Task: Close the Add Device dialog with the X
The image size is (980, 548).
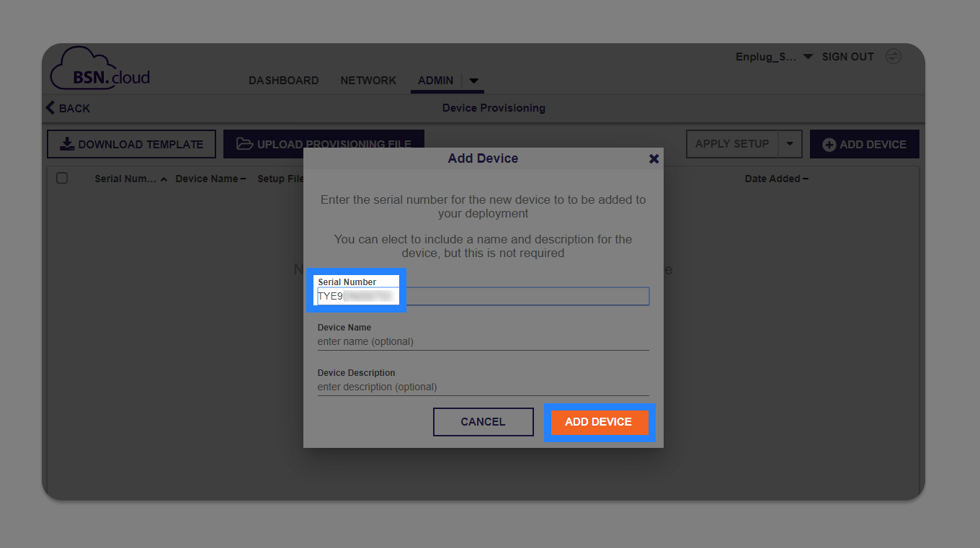Action: coord(654,158)
